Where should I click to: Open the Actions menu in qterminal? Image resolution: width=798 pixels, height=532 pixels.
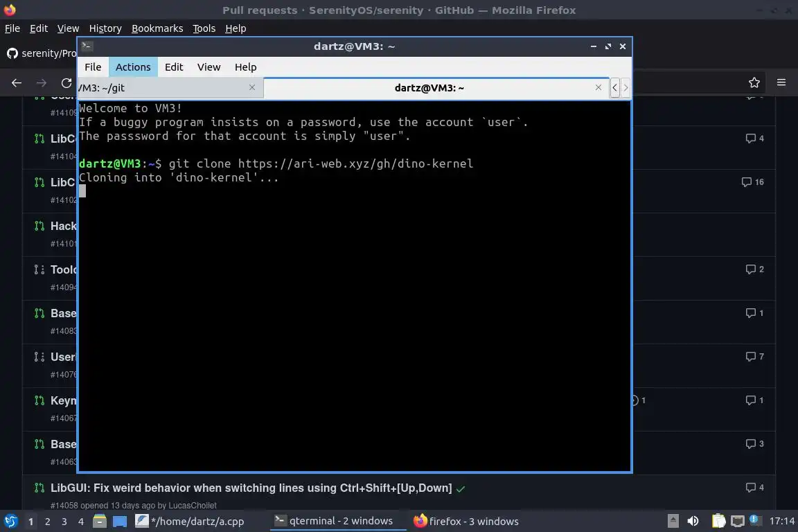[133, 67]
